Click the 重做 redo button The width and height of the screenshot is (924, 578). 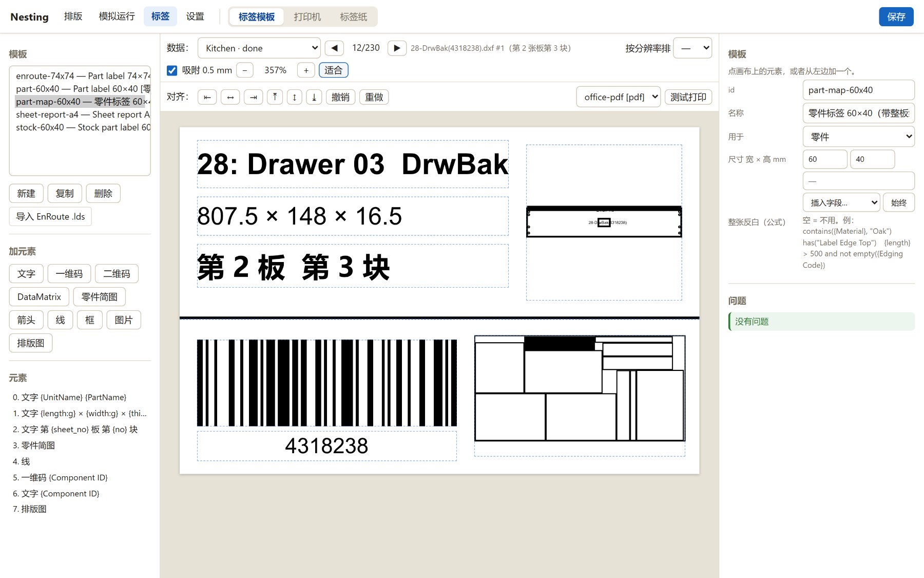pyautogui.click(x=374, y=97)
